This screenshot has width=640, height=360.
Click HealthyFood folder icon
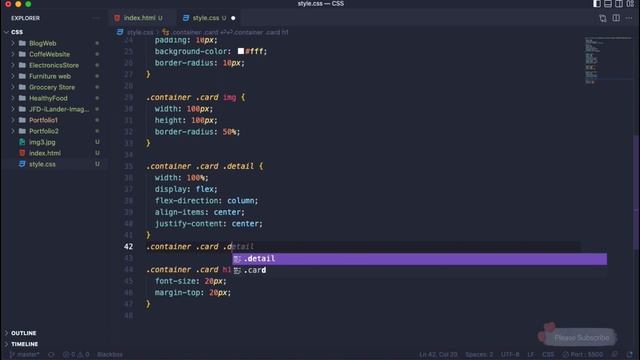[x=22, y=98]
